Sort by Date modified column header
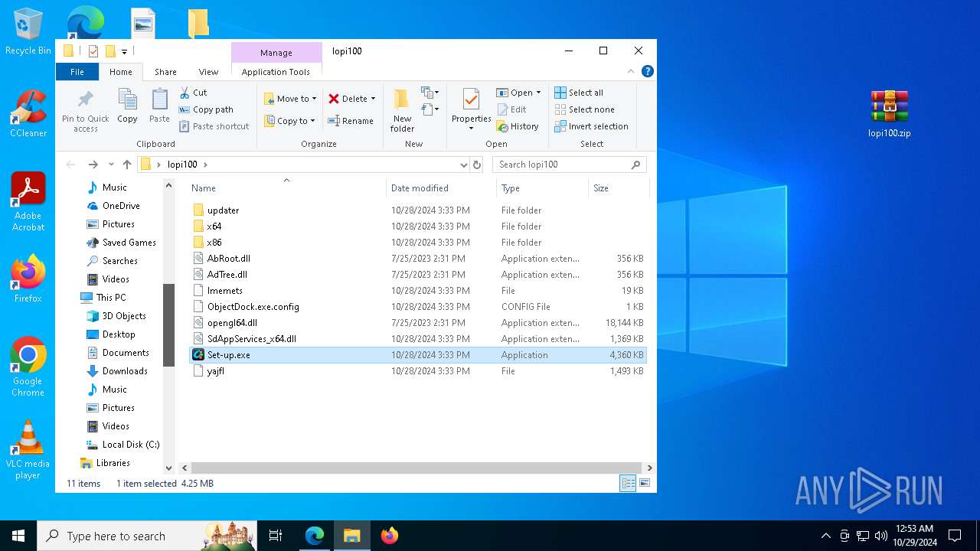Screen dimensions: 980x551 pos(442,188)
